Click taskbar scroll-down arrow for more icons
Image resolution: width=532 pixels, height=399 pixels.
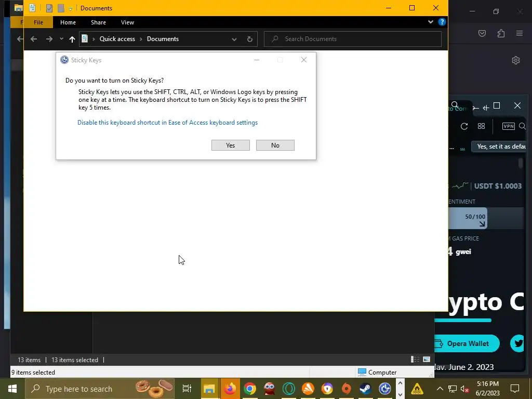pos(400,394)
